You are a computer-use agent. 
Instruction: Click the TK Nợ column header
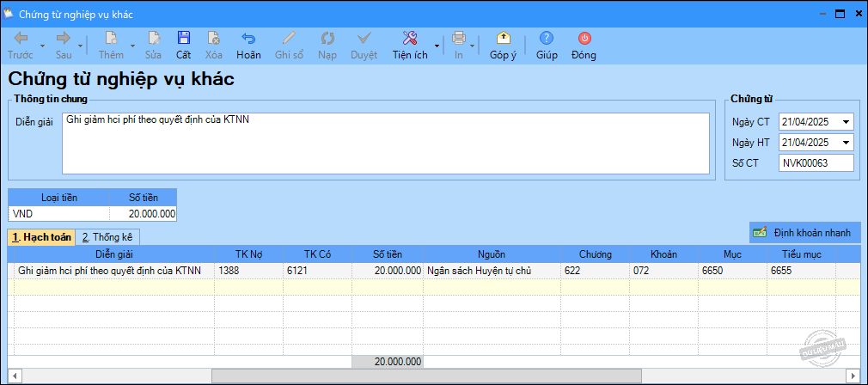pyautogui.click(x=248, y=254)
